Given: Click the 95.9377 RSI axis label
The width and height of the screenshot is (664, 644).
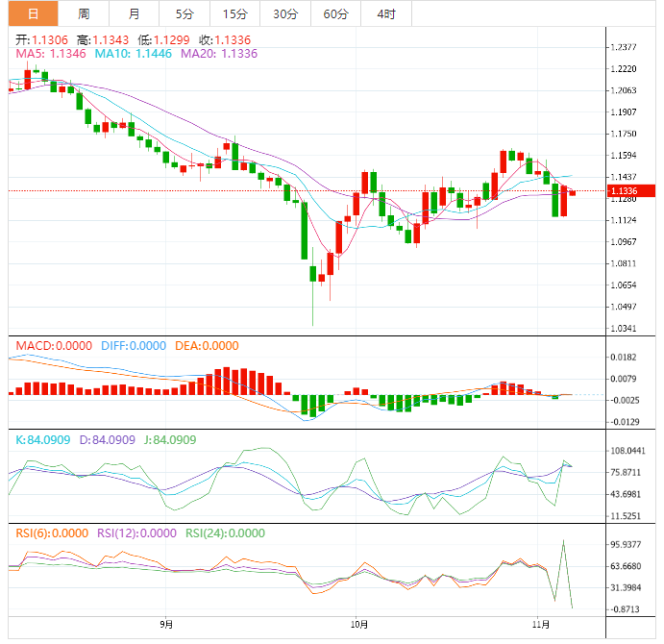Looking at the screenshot, I should (x=626, y=544).
